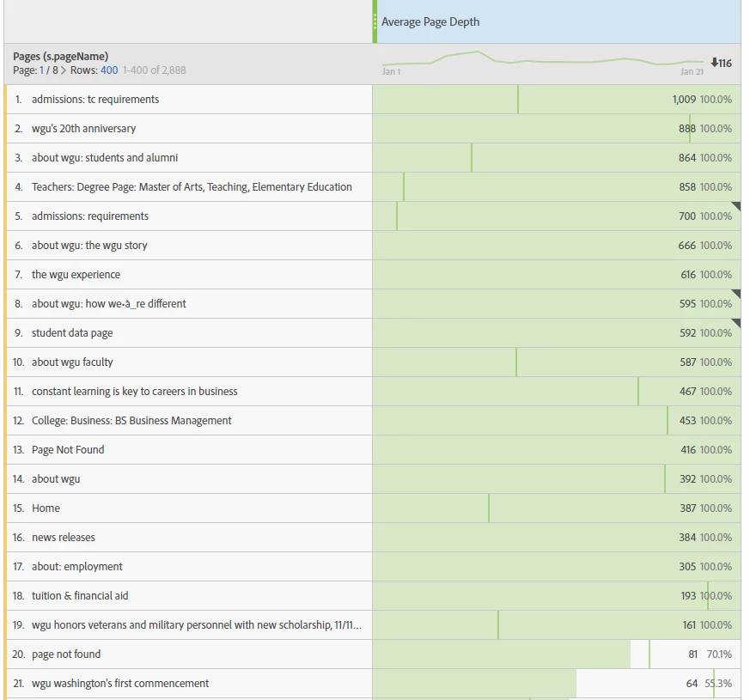Click the corner marker on how we're different row
This screenshot has width=750, height=700.
click(x=736, y=294)
